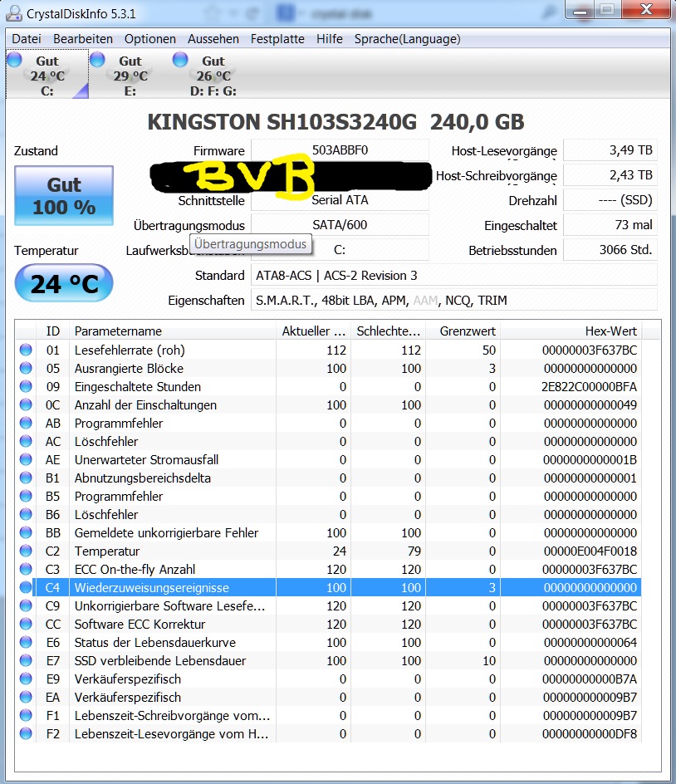Click the Schnittstelle field Serial ATA
The width and height of the screenshot is (676, 784).
tap(340, 200)
